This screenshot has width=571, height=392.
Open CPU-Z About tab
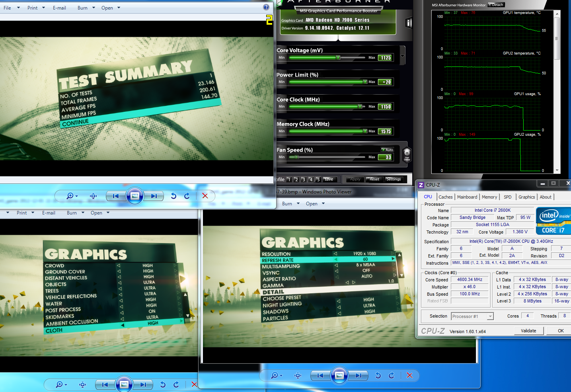click(546, 197)
